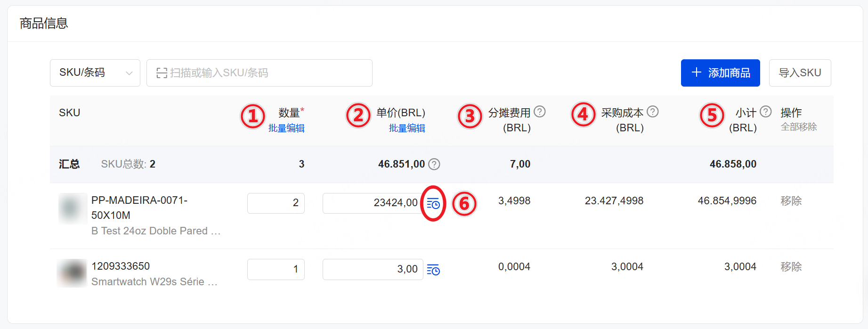
Task: Click price history icon for PP-MADEIRA row
Action: 433,204
